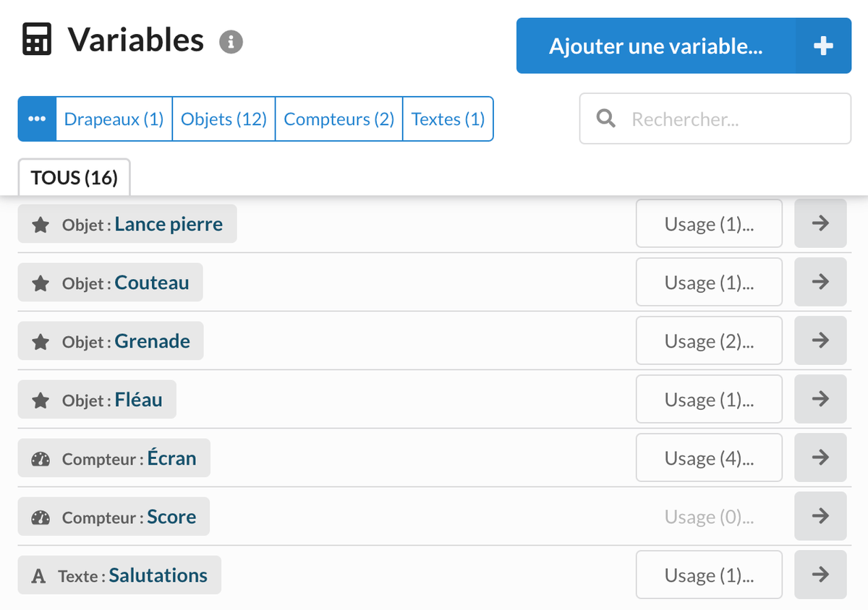Click the star icon beside Objet Grenade

click(41, 340)
